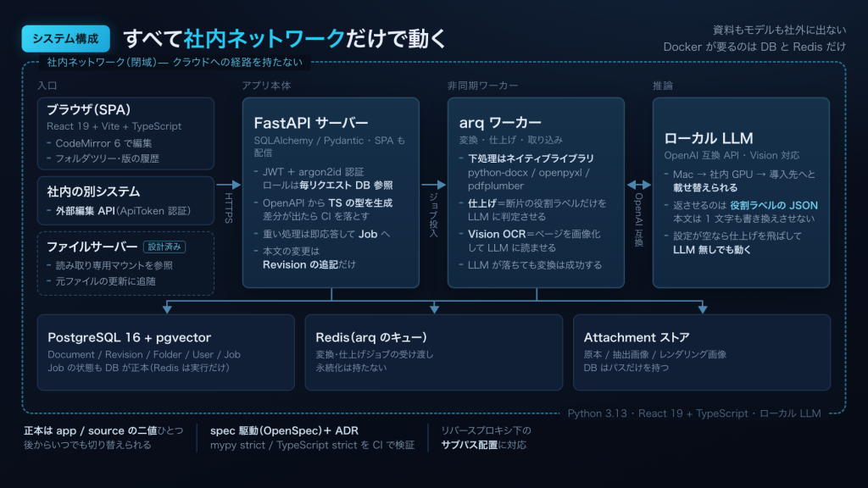Click the bullet 重い処理は即応答して Job へ
The height and width of the screenshot is (488, 868).
coord(326,234)
